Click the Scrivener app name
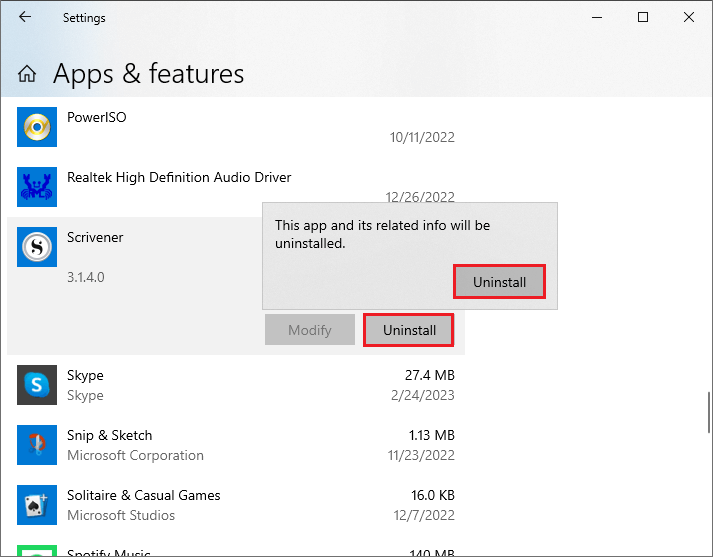 [95, 237]
